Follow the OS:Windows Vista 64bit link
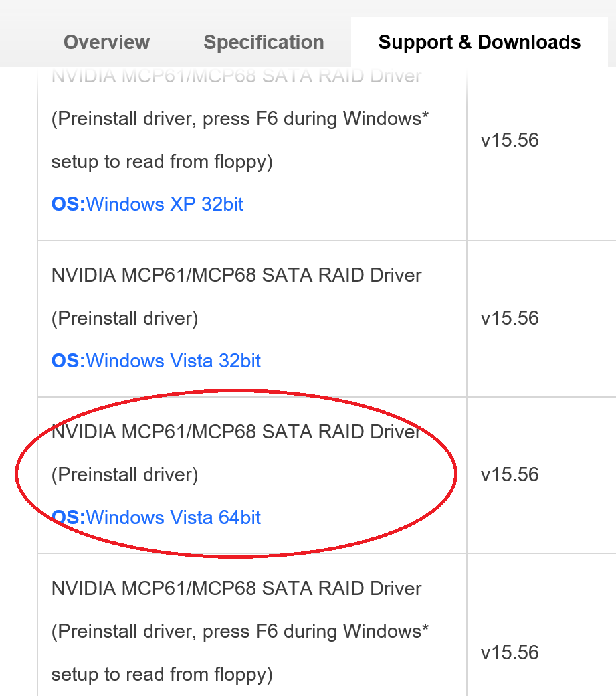 (156, 517)
